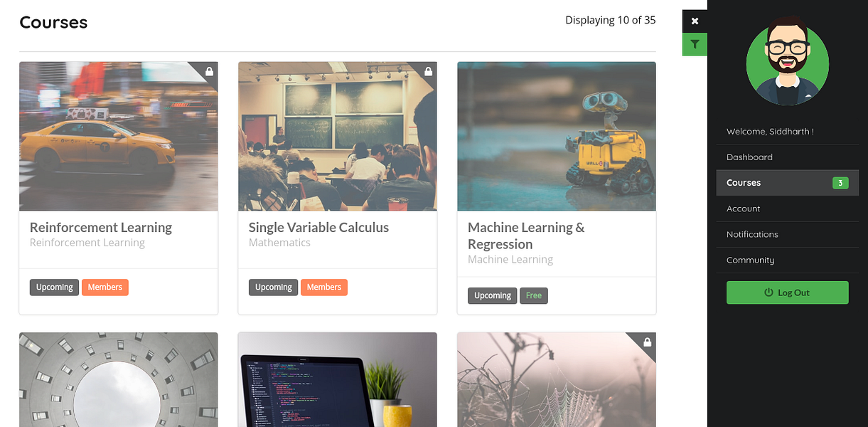Click the filter funnel icon
Screen dimensions: 868x427
tap(695, 44)
